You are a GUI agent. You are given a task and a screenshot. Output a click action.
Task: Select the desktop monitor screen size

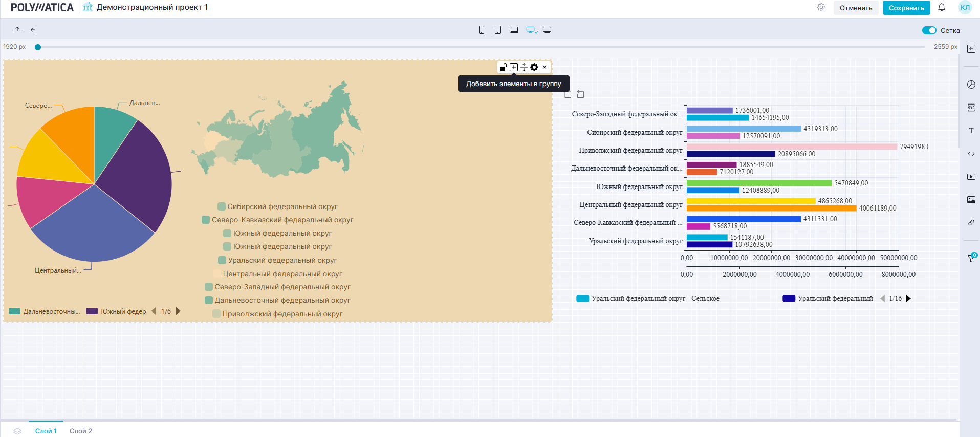(x=531, y=30)
